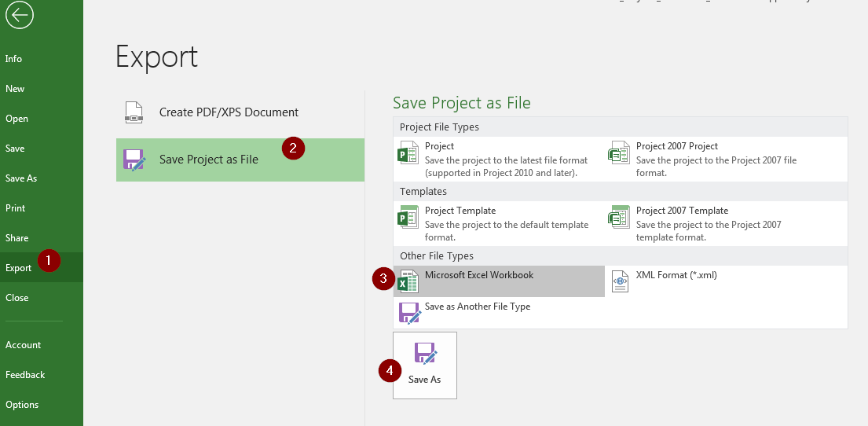Go to the Open backstage tab
The image size is (868, 426).
click(42, 119)
